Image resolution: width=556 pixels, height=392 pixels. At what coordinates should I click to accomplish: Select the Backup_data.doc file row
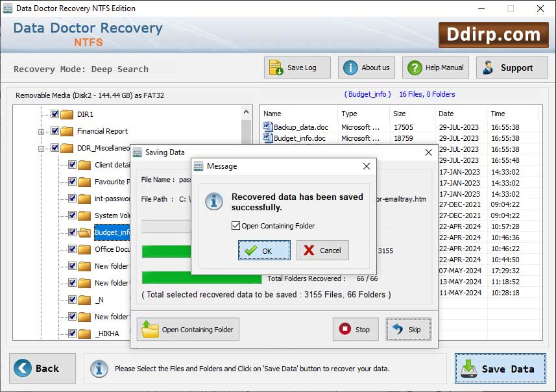click(x=399, y=127)
